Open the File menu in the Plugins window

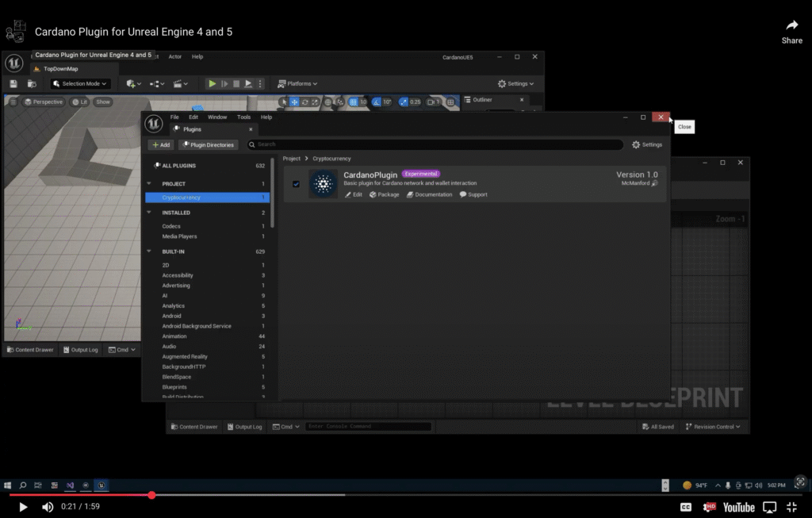tap(174, 117)
